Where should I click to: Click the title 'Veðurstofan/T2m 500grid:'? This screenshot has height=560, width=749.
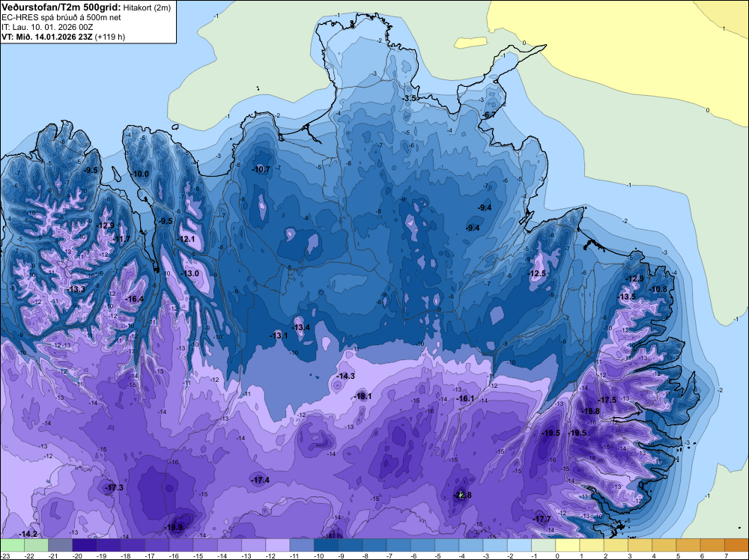tap(61, 7)
